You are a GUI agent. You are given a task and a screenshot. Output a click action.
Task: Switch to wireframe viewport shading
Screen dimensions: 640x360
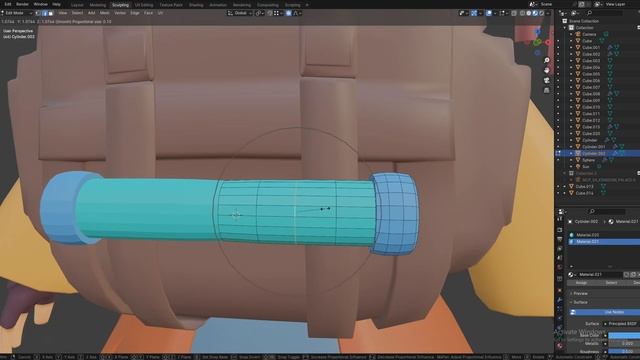[x=522, y=13]
